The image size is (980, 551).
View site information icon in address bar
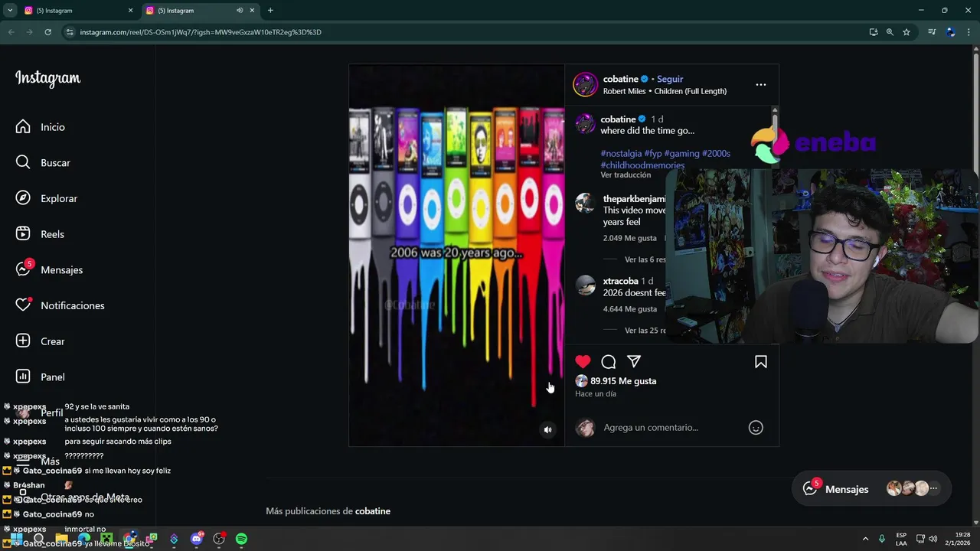(70, 32)
